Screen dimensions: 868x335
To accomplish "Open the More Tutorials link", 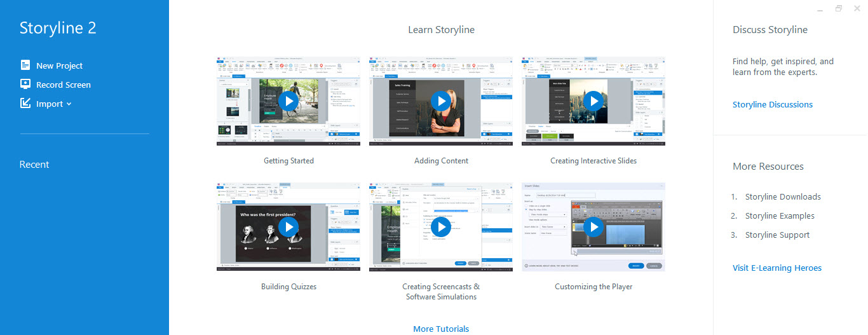I will (441, 329).
